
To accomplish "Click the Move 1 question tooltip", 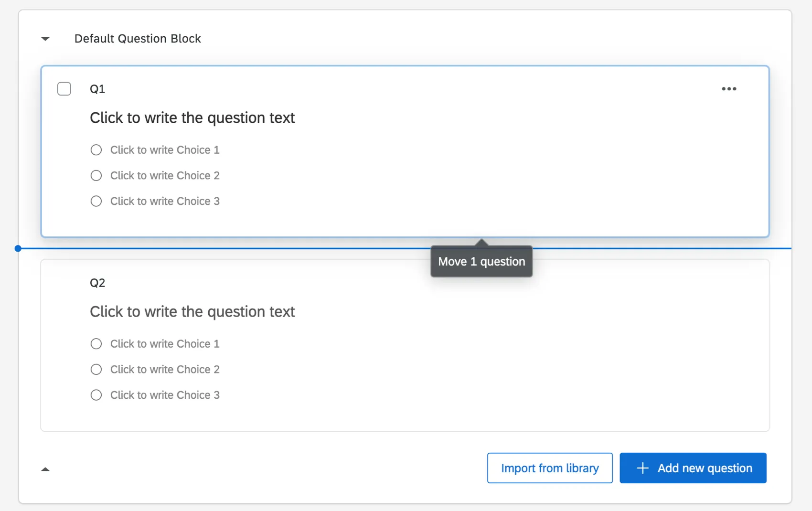I will [x=481, y=261].
